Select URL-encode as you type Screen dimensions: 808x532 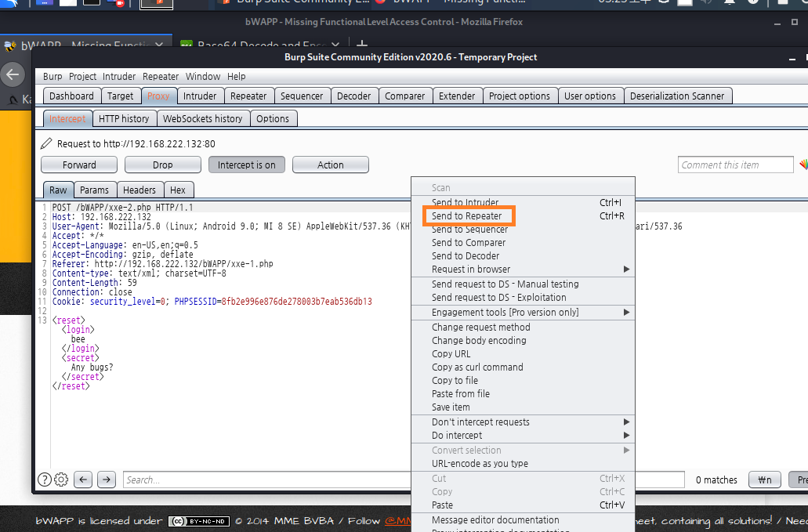click(524, 464)
